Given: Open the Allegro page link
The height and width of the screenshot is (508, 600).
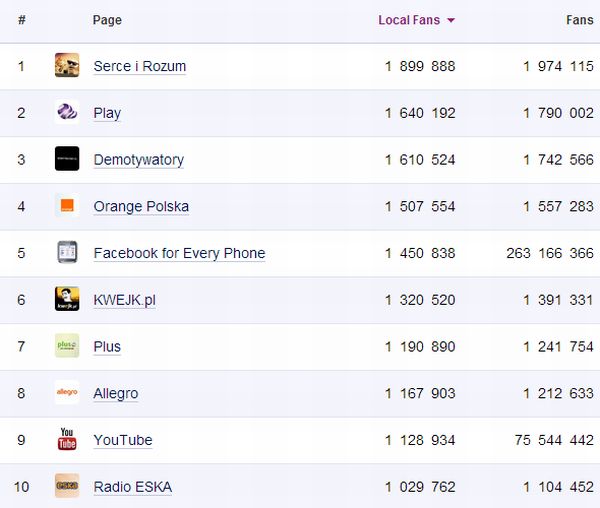Looking at the screenshot, I should 115,394.
